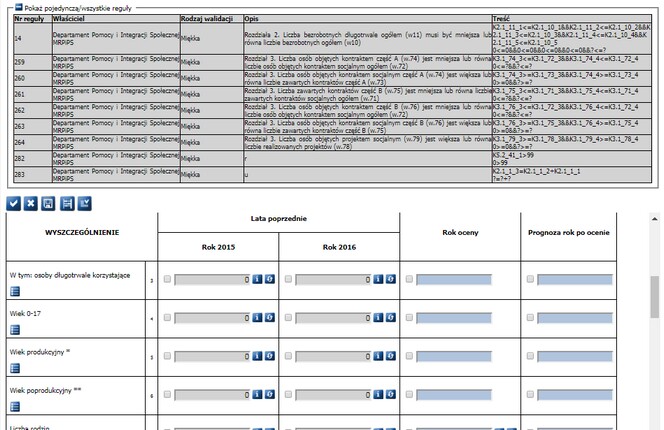Click Prognoza input for 'W tym: osoby długotrwale' row

point(575,280)
